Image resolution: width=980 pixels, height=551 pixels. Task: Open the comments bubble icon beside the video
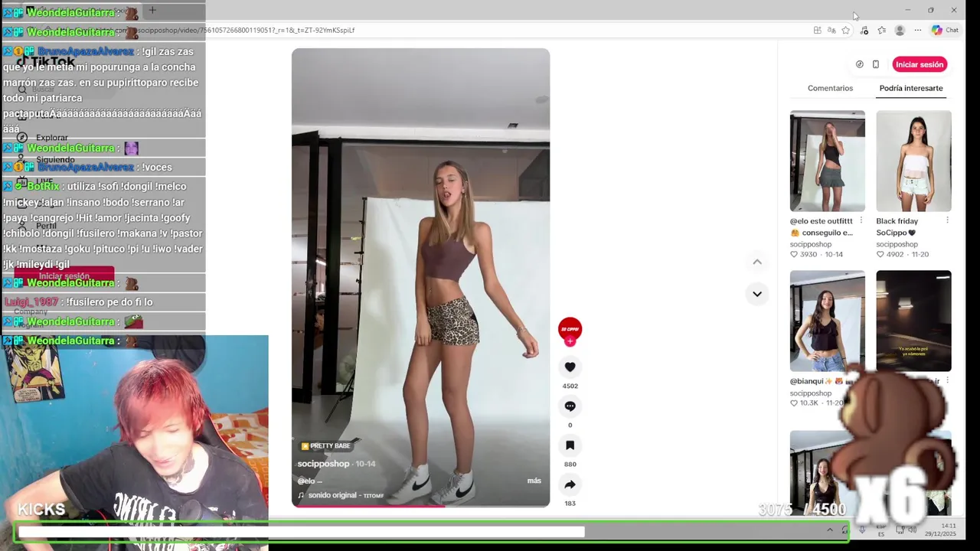570,406
